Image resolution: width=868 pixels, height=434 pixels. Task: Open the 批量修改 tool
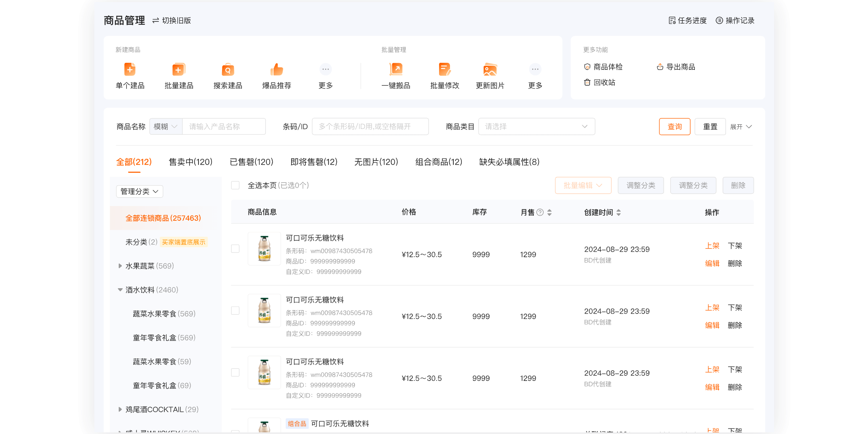click(444, 76)
